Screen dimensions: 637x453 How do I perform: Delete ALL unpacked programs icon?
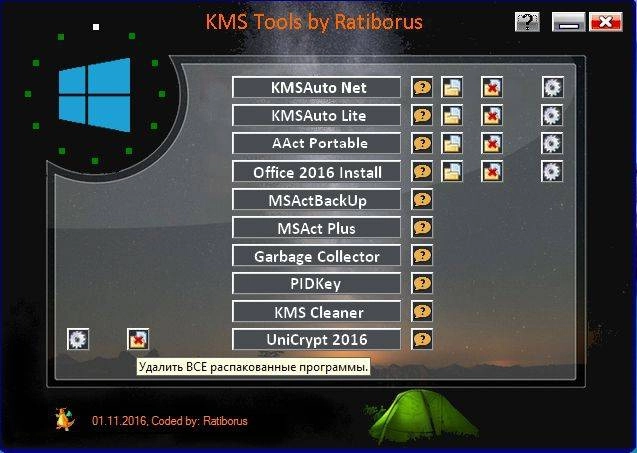138,339
